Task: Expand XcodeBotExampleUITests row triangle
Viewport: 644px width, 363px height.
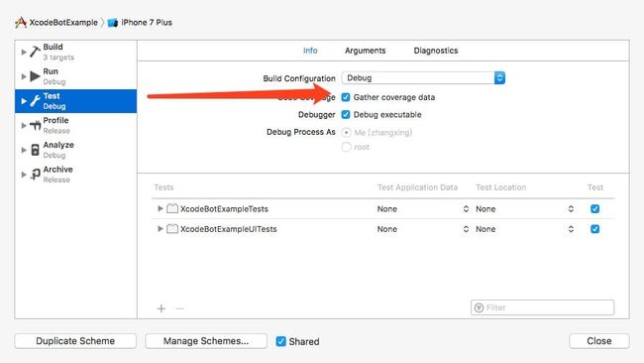Action: [161, 228]
